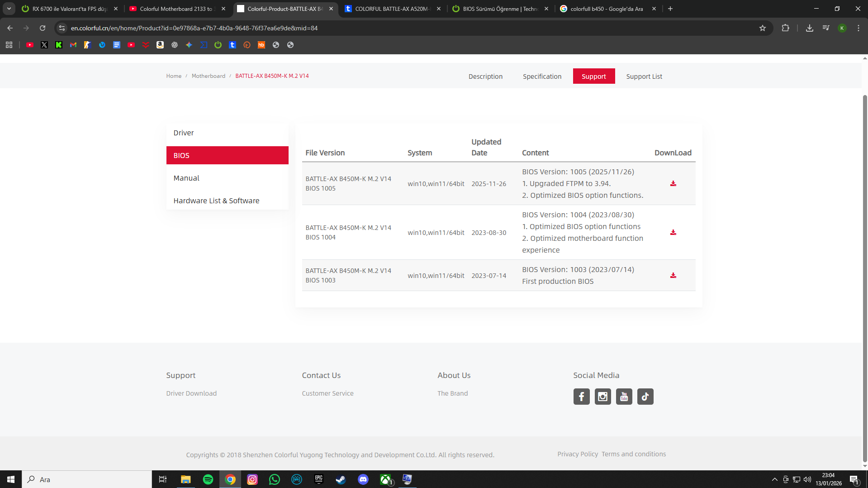Open the taskbar clock and date
The image size is (868, 488).
[829, 479]
